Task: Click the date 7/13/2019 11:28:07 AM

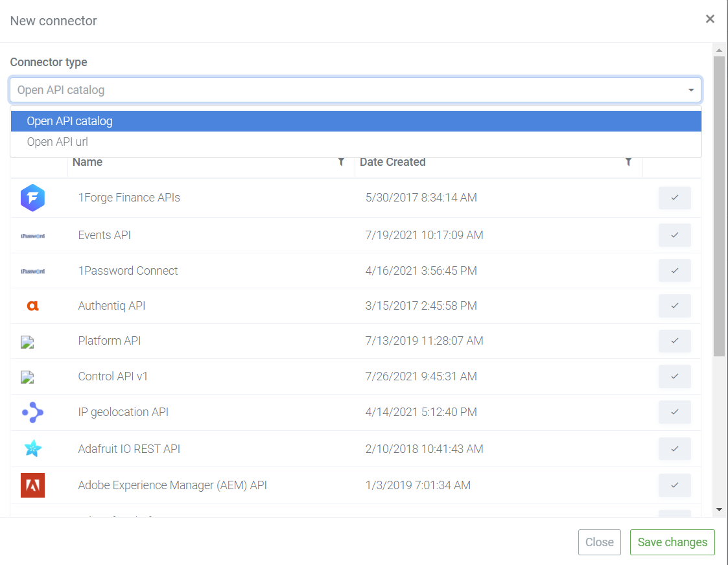Action: tap(425, 341)
